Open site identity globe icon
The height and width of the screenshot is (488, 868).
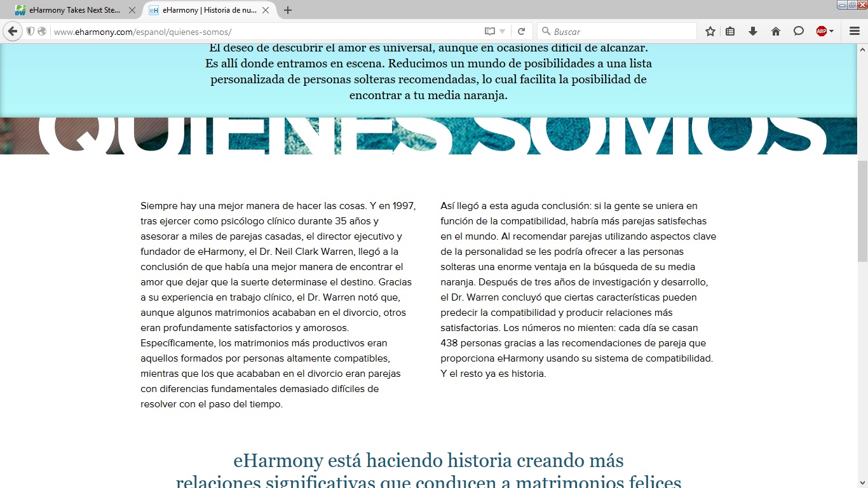(42, 31)
